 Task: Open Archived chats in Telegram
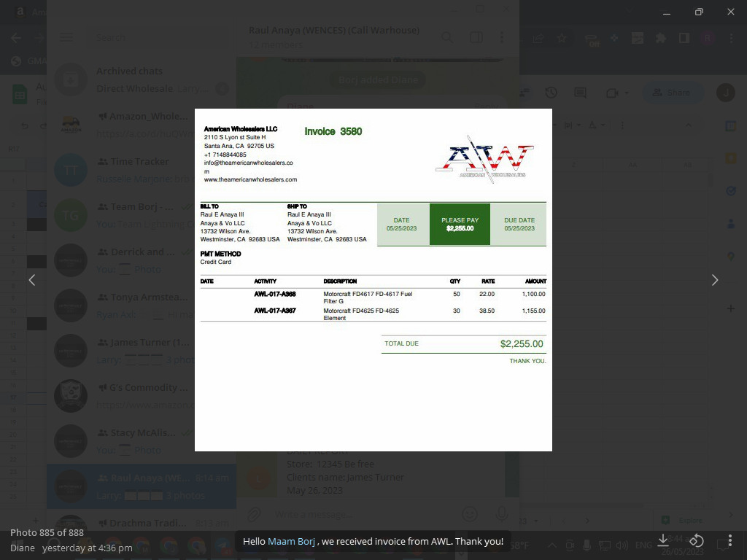[x=142, y=79]
